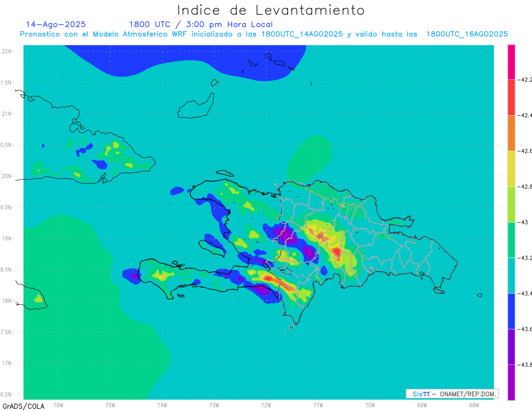Click the '21N' latitude label
This screenshot has width=532, height=411.
[8, 114]
